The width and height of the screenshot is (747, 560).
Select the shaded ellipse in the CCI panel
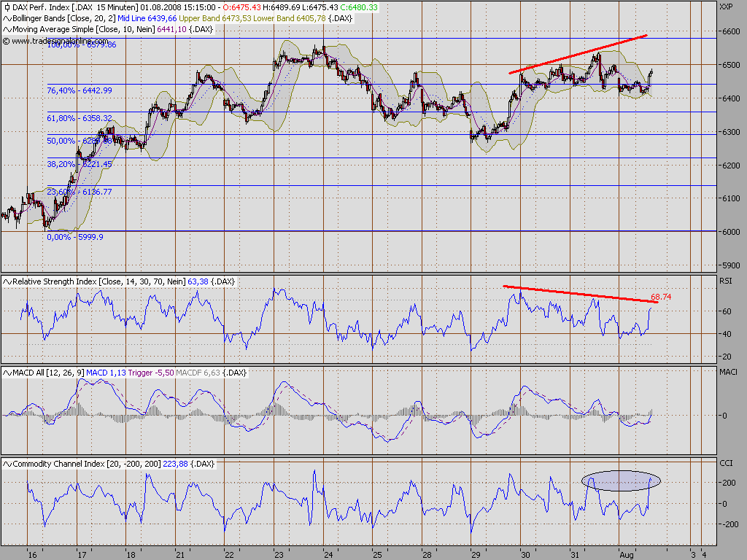click(621, 481)
